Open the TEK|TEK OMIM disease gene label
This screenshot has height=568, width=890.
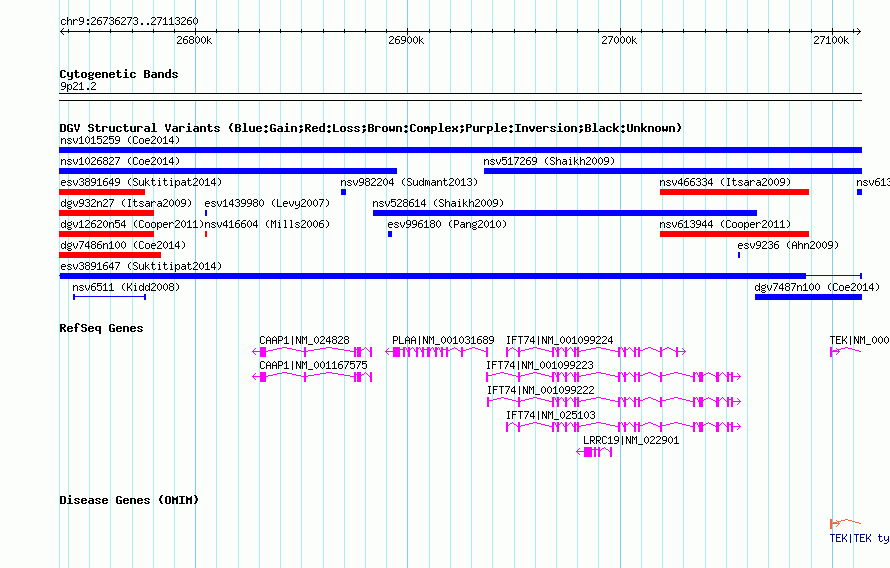coord(859,538)
